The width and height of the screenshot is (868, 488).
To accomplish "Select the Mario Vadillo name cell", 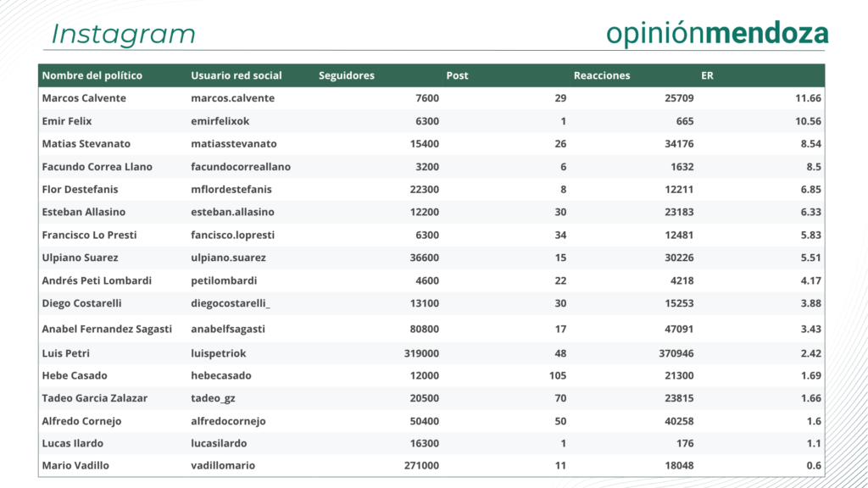I will tap(75, 465).
